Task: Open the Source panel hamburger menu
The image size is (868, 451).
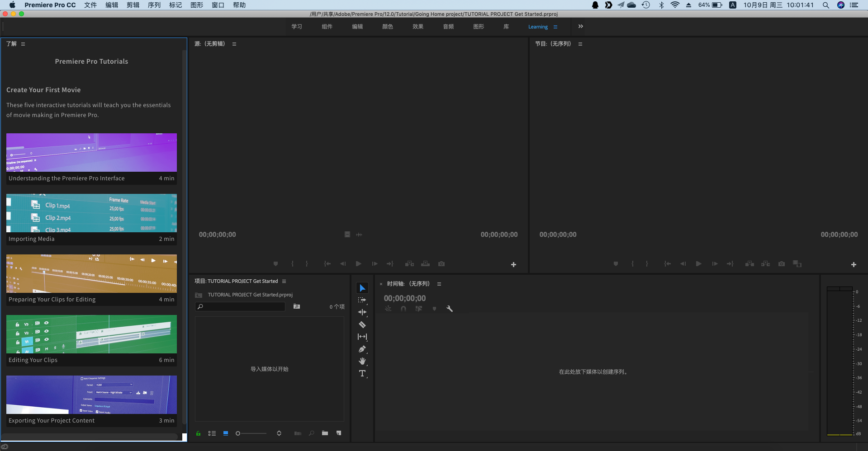Action: 234,44
